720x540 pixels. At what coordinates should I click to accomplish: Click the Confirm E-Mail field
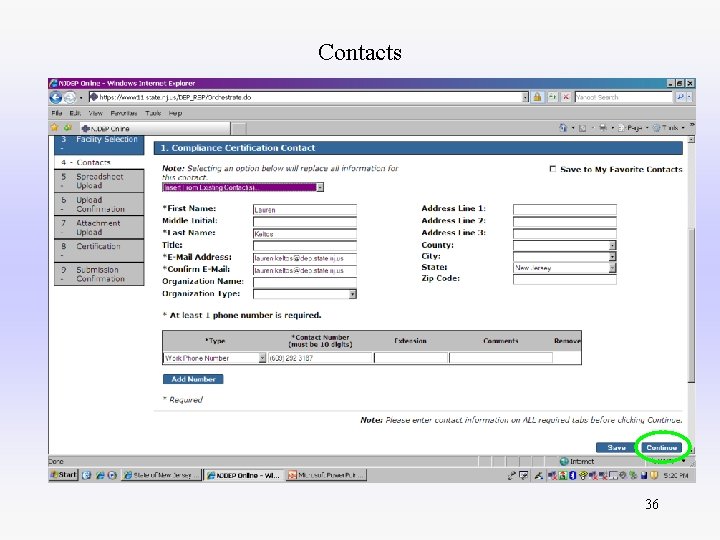pos(305,270)
